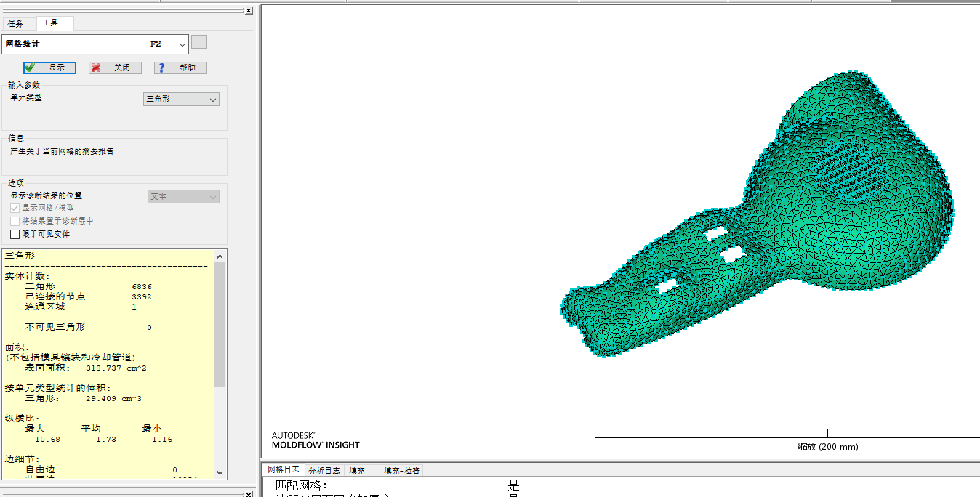Open the 网格日志 tab
Viewport: 980px width, 497px height.
click(283, 470)
